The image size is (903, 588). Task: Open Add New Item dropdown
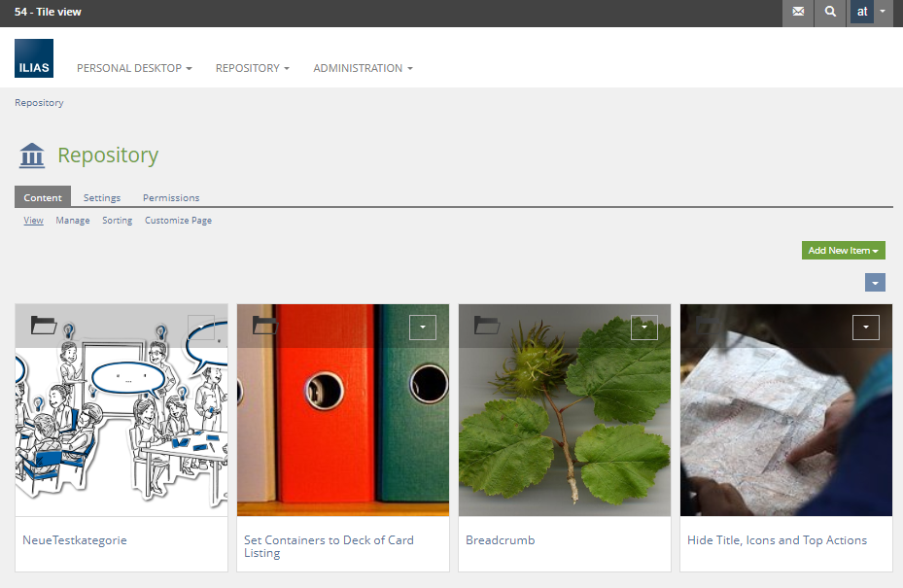click(x=843, y=251)
